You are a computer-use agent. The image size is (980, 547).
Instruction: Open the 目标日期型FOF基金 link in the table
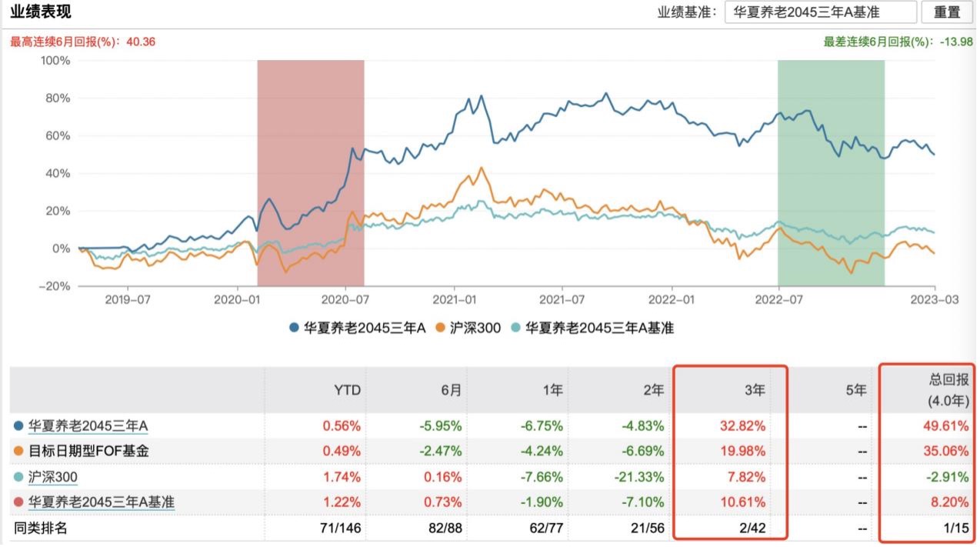click(88, 451)
